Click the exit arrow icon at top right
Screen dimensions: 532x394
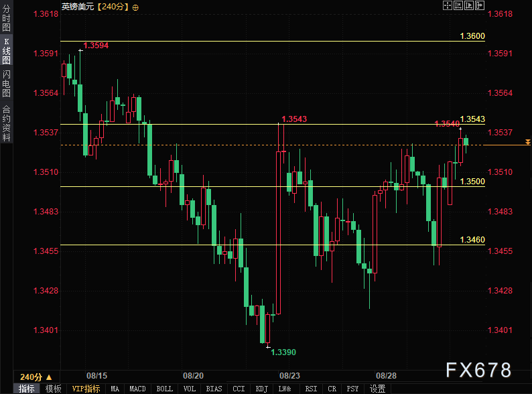coord(479,6)
